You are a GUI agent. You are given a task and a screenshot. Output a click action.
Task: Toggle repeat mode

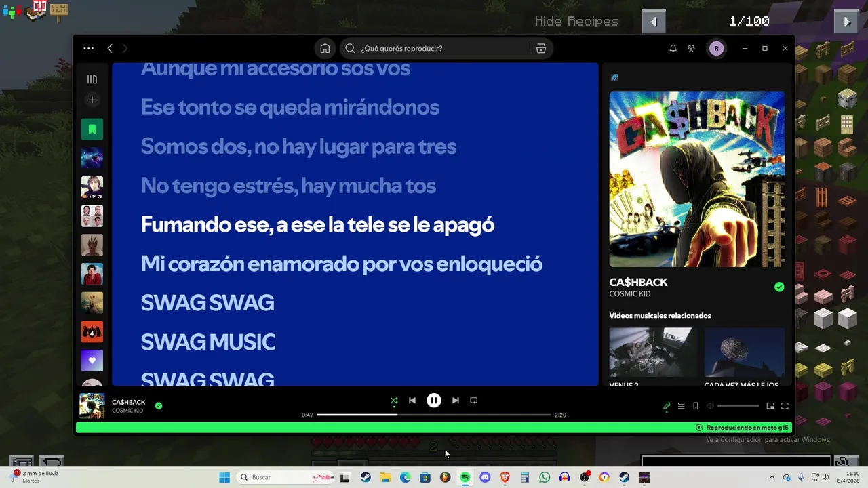tap(474, 401)
